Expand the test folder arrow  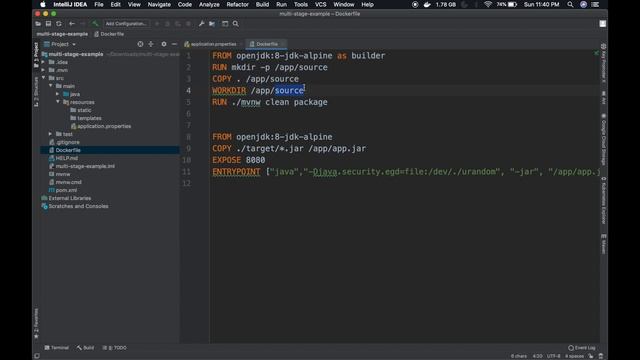click(x=51, y=134)
